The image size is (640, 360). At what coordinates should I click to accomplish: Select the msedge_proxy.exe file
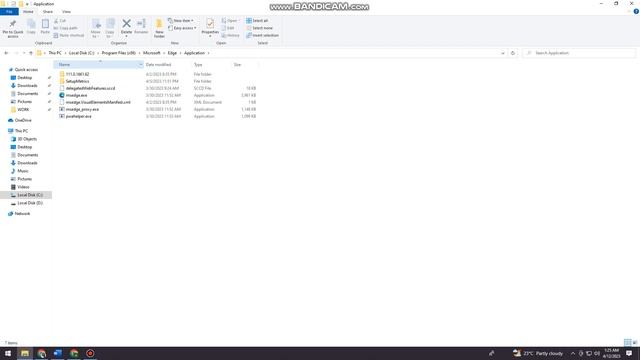click(x=82, y=109)
